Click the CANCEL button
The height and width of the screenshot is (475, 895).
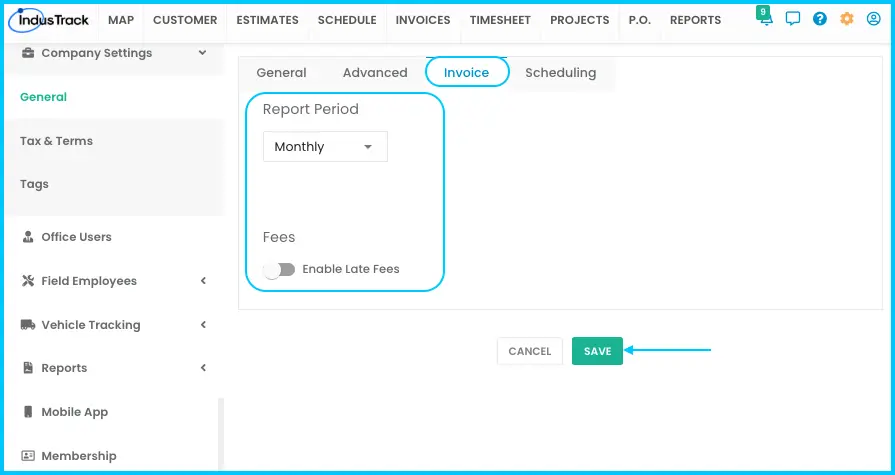[530, 351]
